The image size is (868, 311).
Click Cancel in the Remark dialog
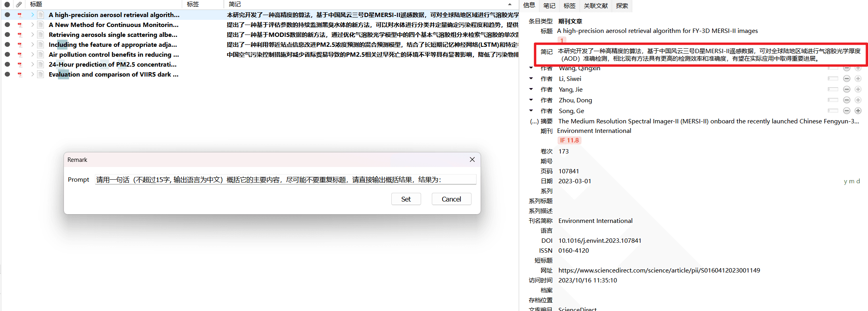pos(451,199)
